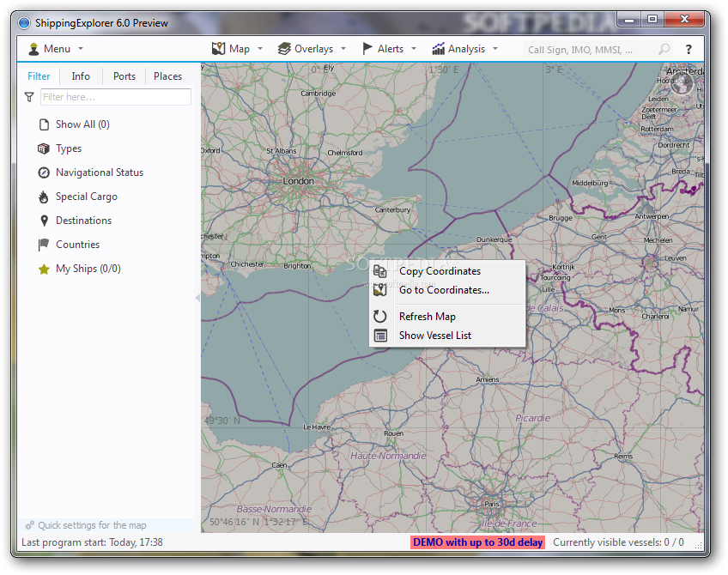The image size is (728, 575).
Task: Expand the Alerts dropdown arrow
Action: point(414,49)
